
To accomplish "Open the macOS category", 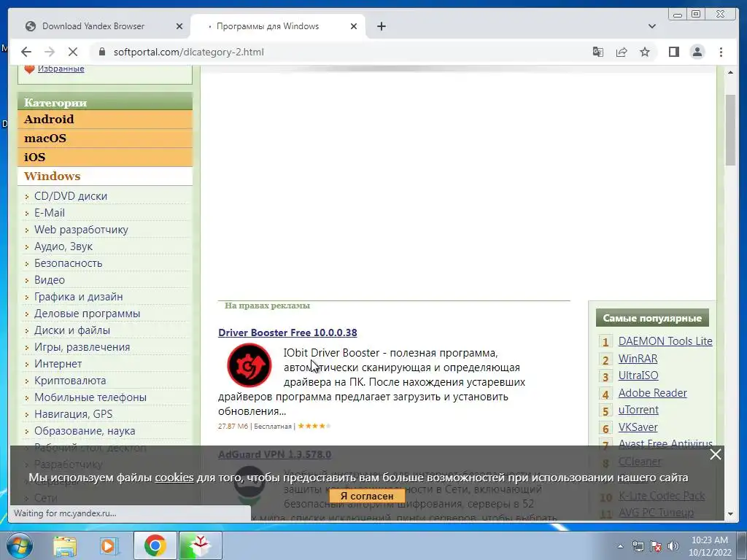I will 105,138.
